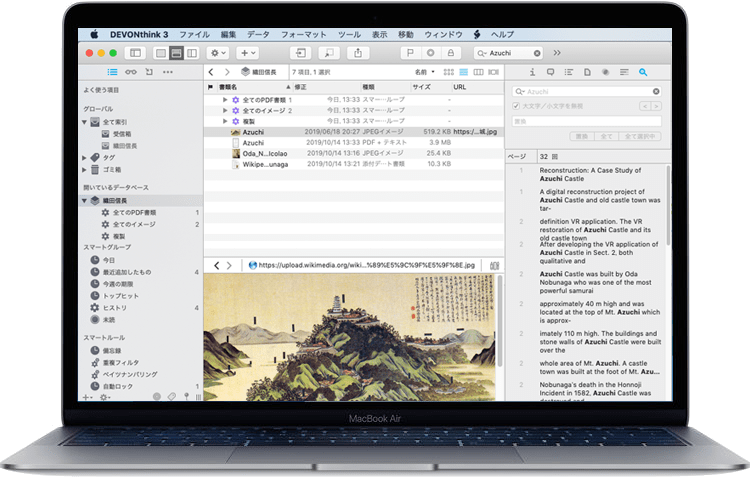This screenshot has width=750, height=485.
Task: Open the inspector See Also tab
Action: pos(606,72)
